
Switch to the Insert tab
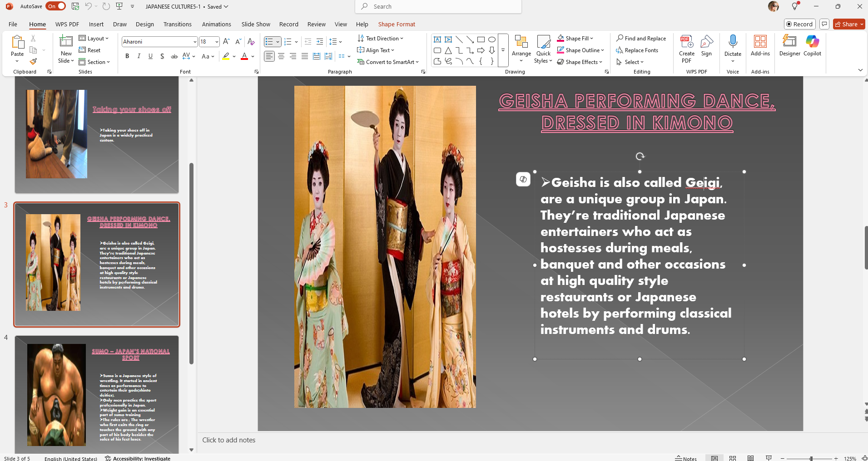tap(96, 24)
